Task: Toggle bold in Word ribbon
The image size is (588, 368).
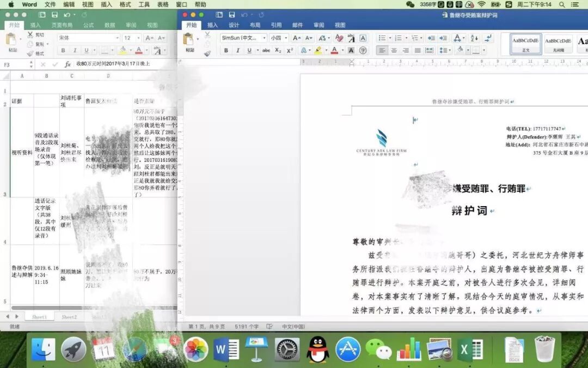Action: tap(226, 50)
